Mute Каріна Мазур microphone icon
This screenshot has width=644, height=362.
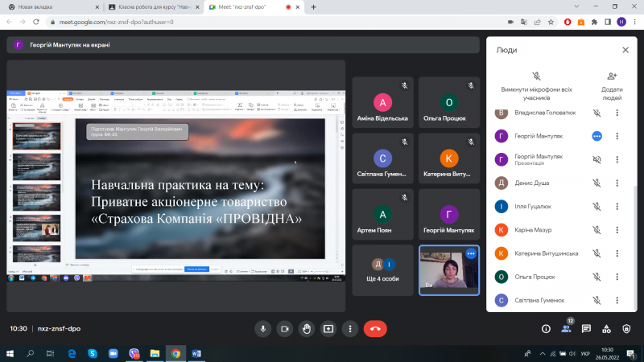pyautogui.click(x=597, y=230)
